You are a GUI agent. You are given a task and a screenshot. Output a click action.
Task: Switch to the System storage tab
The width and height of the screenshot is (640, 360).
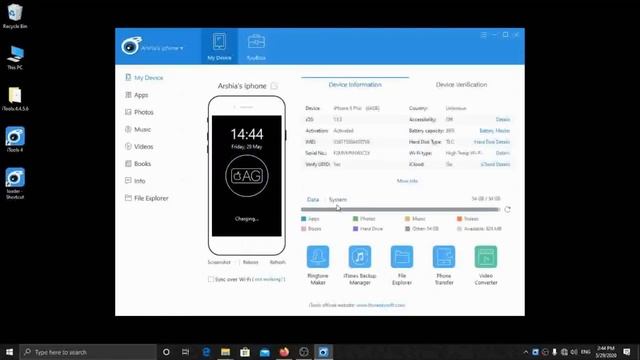[x=338, y=200]
